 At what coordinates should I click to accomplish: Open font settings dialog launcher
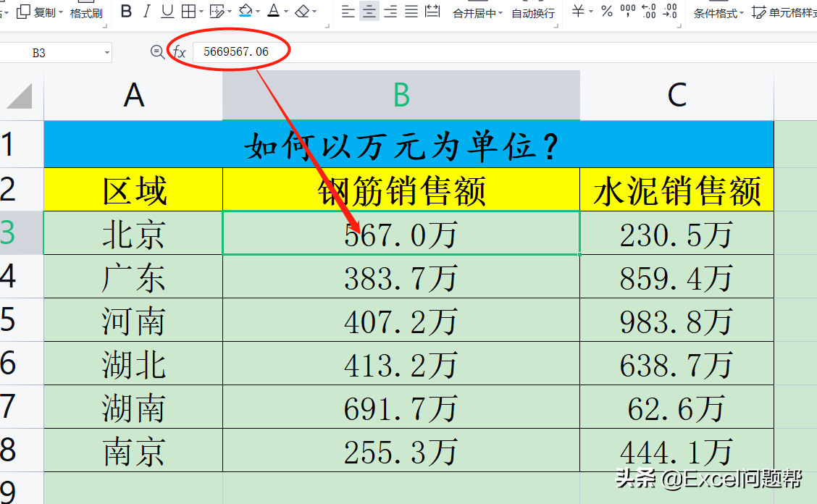[327, 25]
